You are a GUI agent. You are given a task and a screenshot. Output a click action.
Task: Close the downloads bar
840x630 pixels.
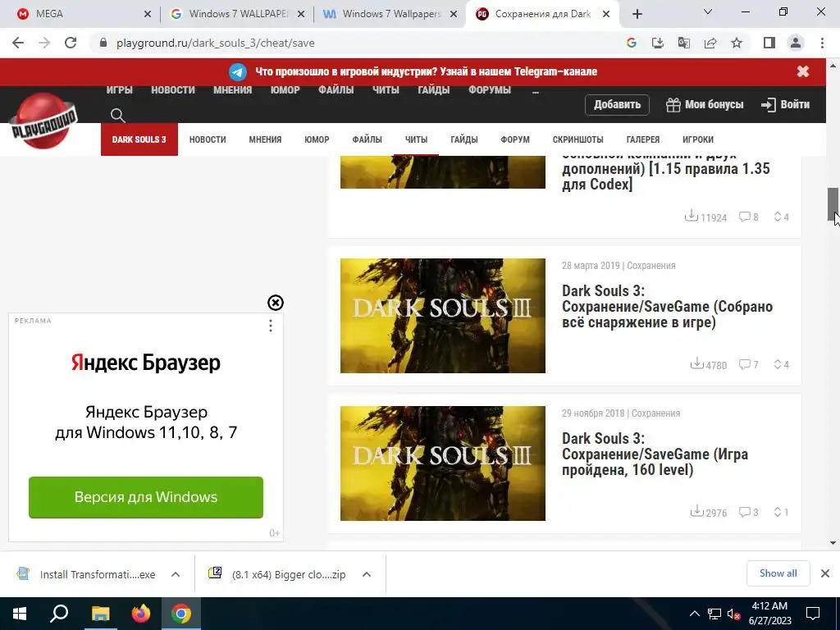pos(825,573)
